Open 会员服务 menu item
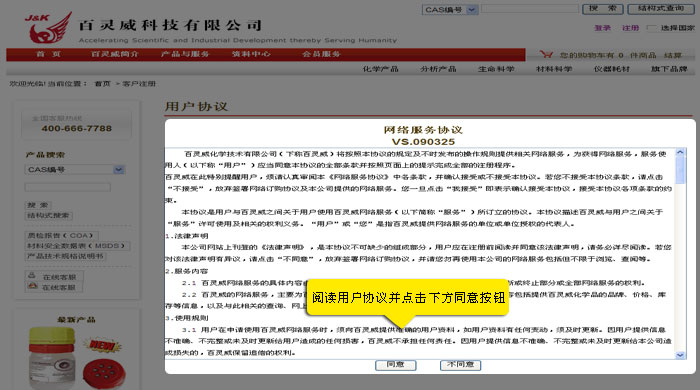The width and height of the screenshot is (700, 390). pos(321,54)
